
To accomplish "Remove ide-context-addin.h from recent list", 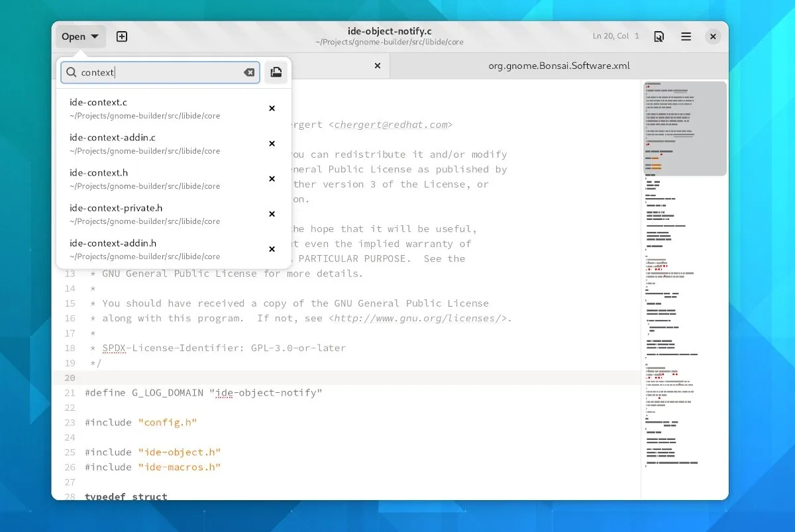I will (272, 249).
